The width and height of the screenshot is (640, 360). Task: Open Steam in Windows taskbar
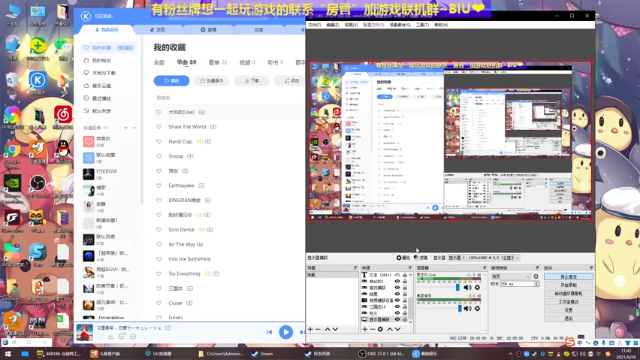pyautogui.click(x=262, y=354)
